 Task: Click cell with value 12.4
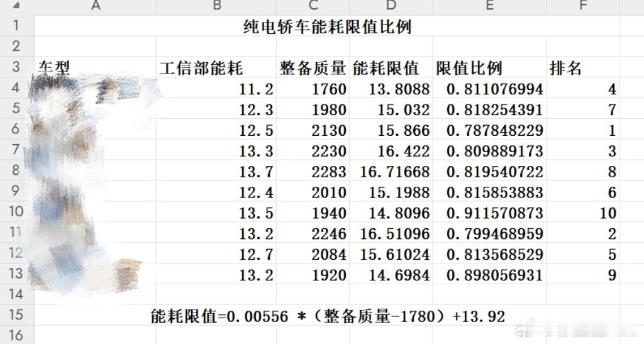pos(216,192)
